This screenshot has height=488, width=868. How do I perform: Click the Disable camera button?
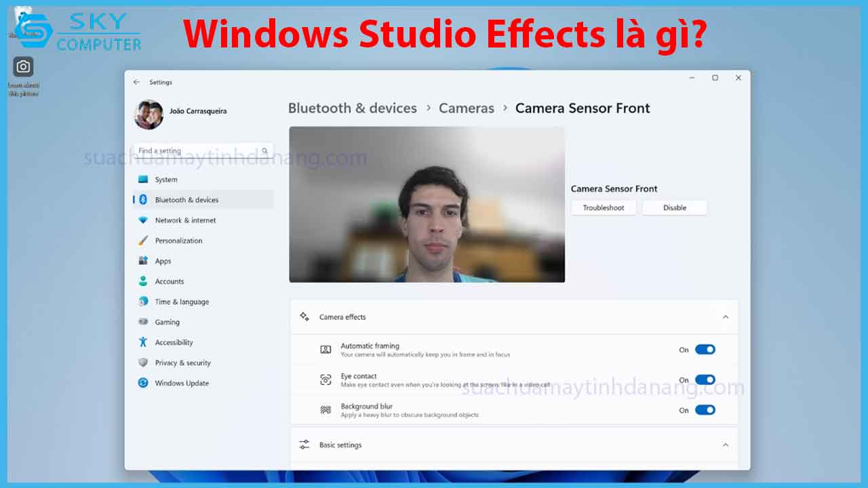(674, 208)
